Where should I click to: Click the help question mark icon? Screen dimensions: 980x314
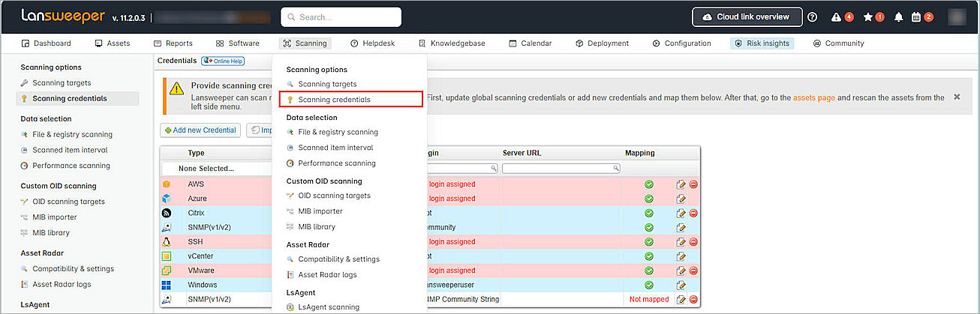812,17
